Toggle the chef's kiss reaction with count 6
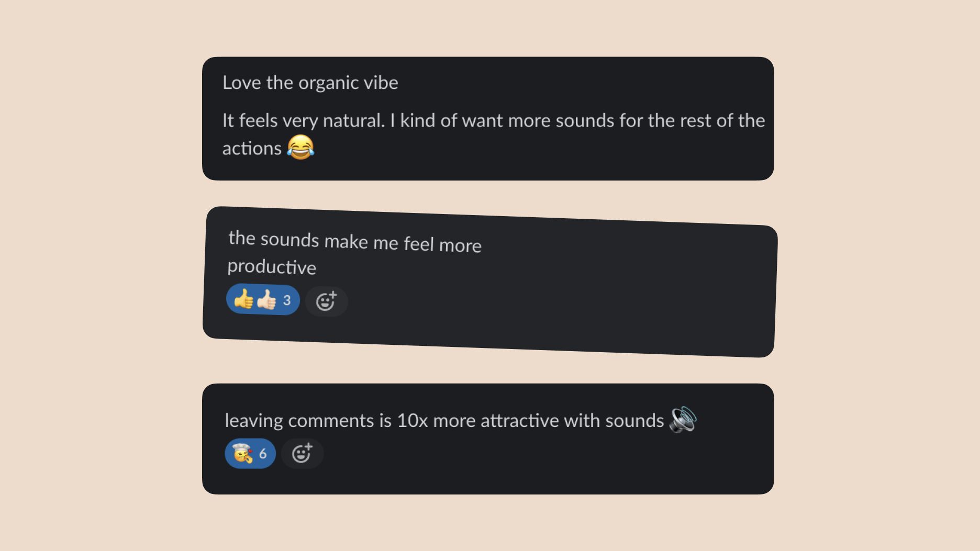This screenshot has width=980, height=551. (x=250, y=453)
